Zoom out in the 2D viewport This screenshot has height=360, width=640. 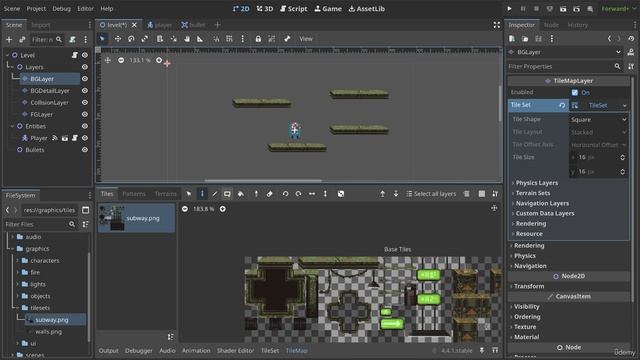pos(121,60)
